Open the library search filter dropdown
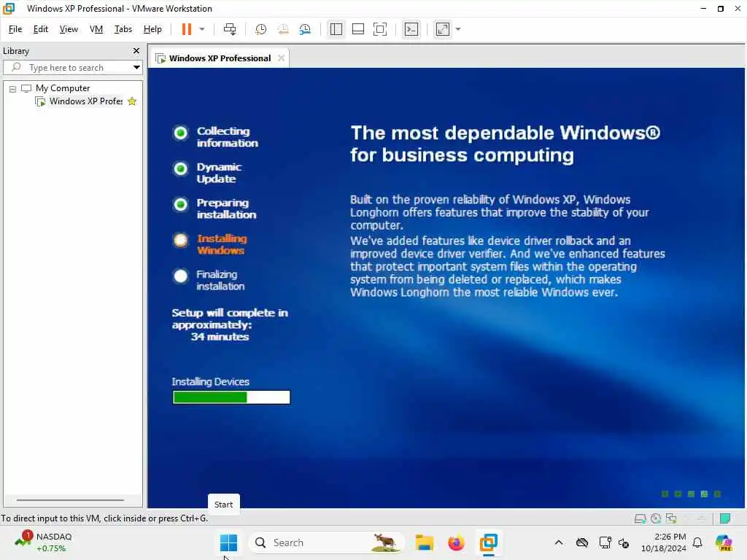The width and height of the screenshot is (747, 560). 136,68
